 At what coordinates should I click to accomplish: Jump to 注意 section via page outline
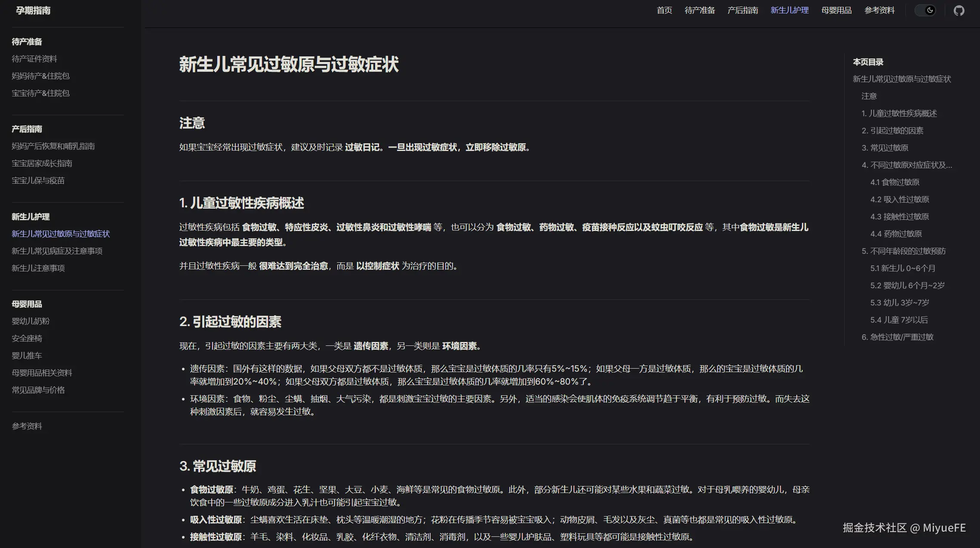(x=870, y=96)
